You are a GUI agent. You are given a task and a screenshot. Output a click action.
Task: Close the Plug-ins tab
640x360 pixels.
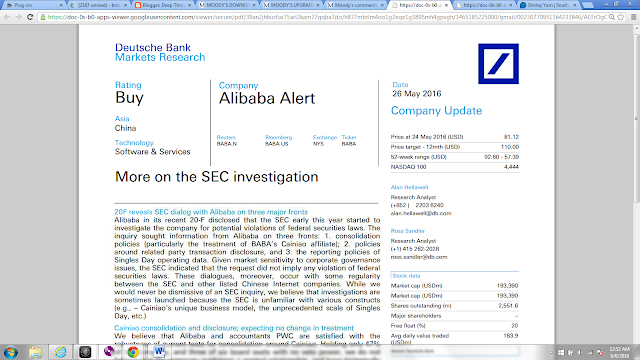pyautogui.click(x=61, y=5)
